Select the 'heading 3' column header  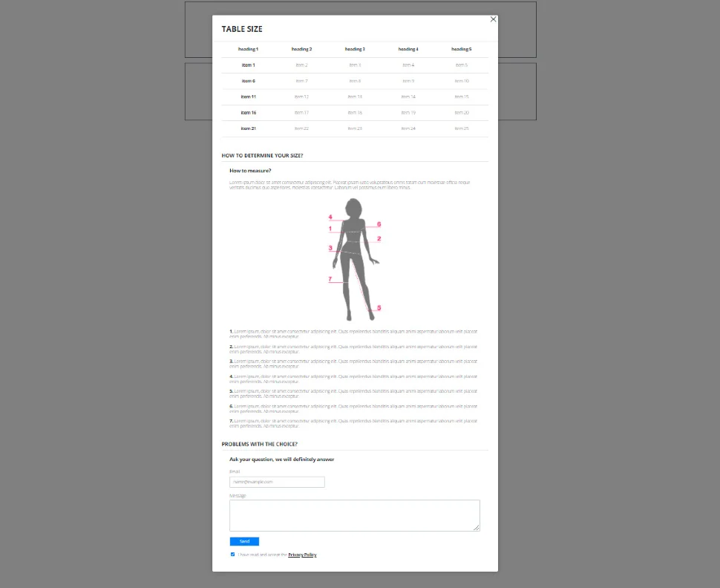tap(355, 49)
